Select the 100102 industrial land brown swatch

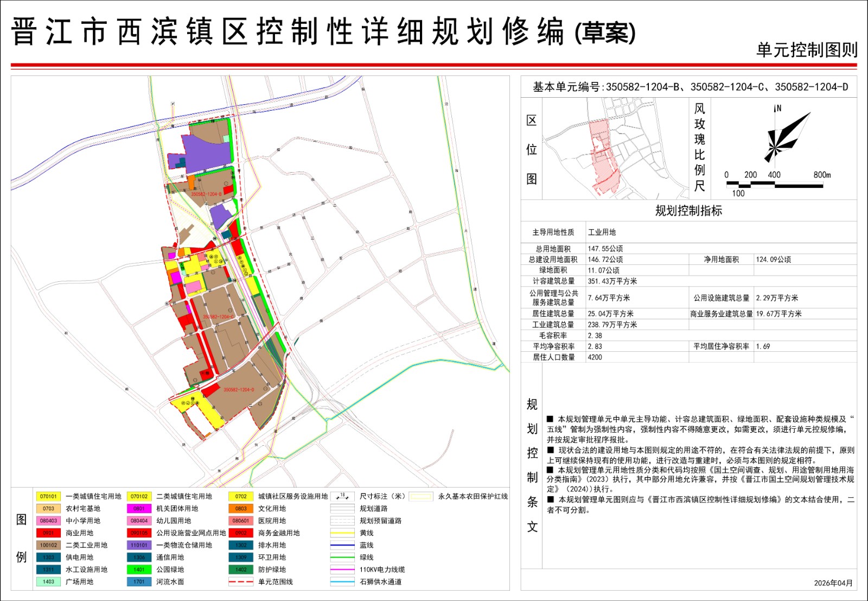tap(48, 545)
